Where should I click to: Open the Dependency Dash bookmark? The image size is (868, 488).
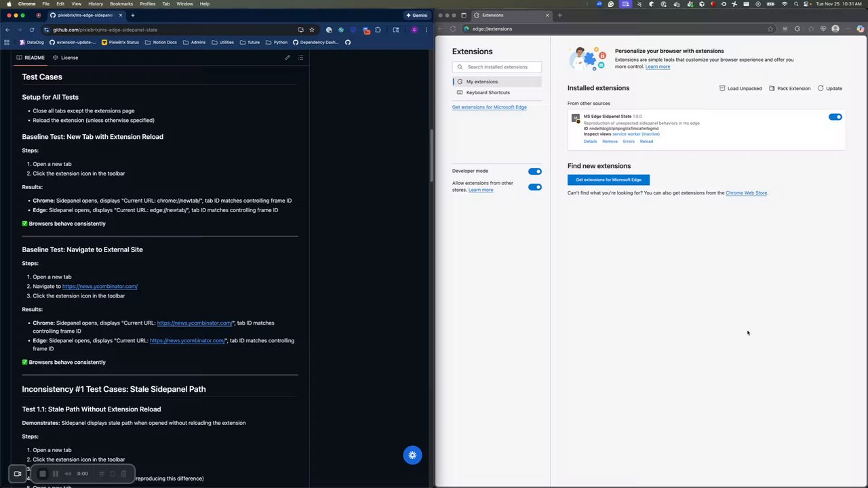(315, 42)
